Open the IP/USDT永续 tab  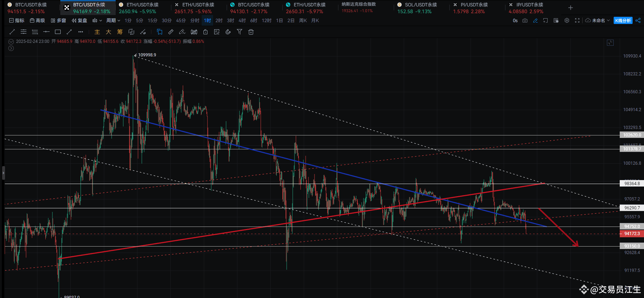pos(533,8)
